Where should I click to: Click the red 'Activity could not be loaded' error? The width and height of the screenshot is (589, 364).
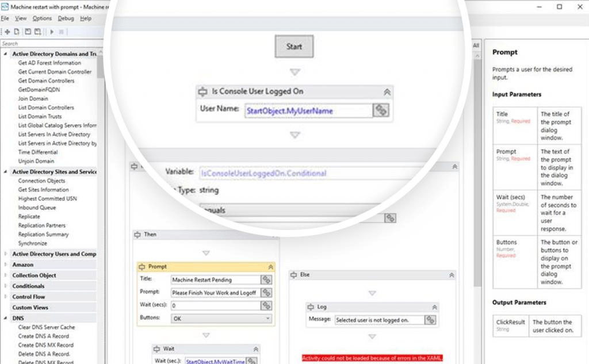[372, 358]
